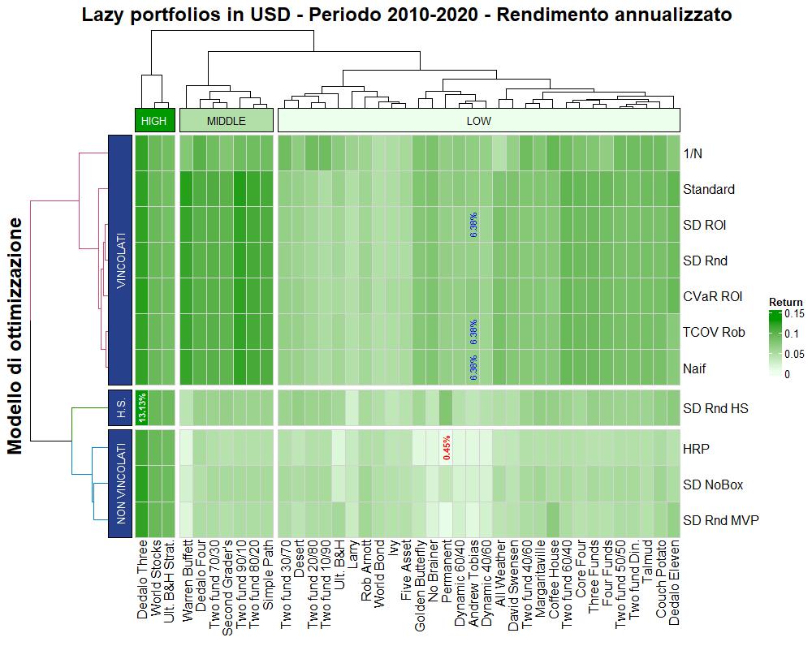This screenshot has width=812, height=646.
Task: Click the David Swensen column label
Action: pyautogui.click(x=512, y=585)
